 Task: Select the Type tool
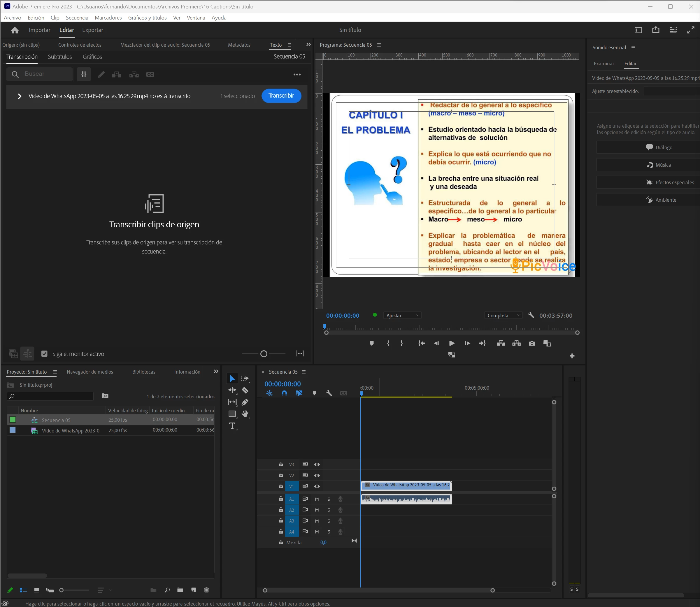click(232, 426)
